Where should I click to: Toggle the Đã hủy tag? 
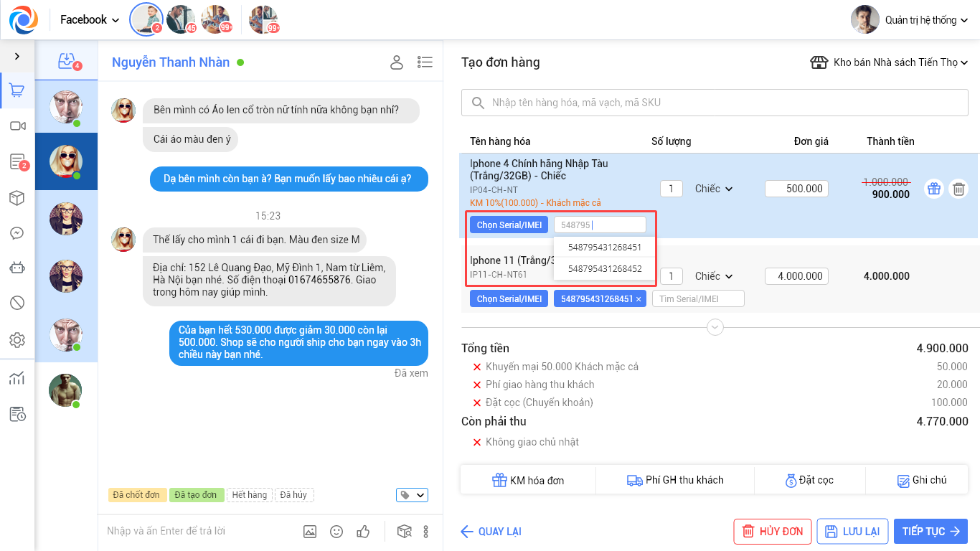click(294, 495)
